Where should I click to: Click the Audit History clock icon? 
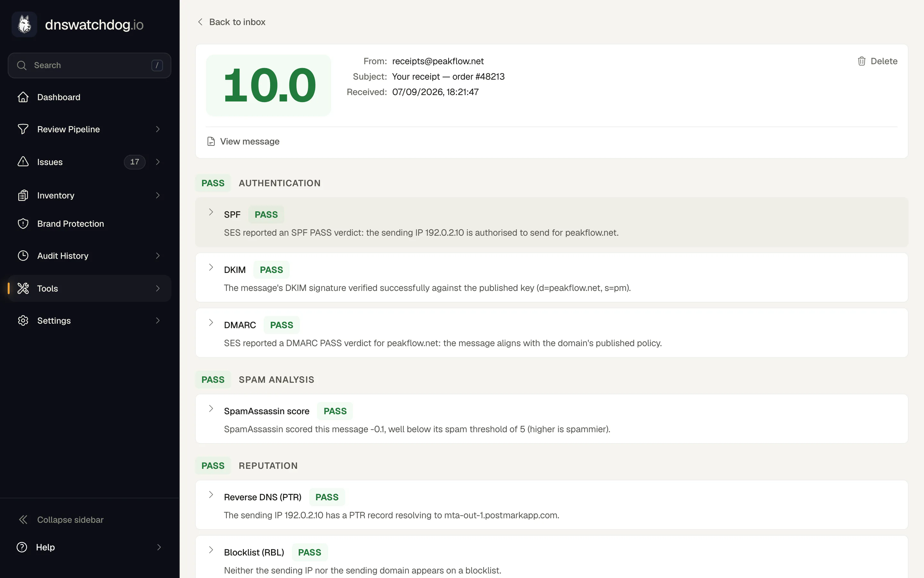point(23,256)
